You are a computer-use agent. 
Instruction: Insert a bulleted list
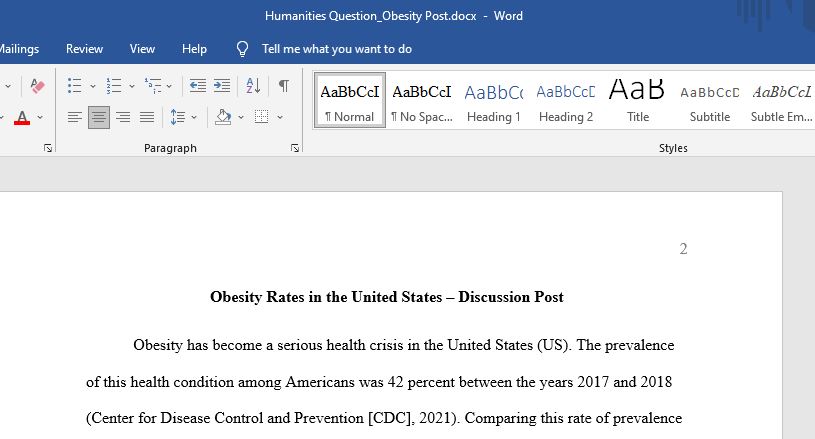click(x=74, y=86)
